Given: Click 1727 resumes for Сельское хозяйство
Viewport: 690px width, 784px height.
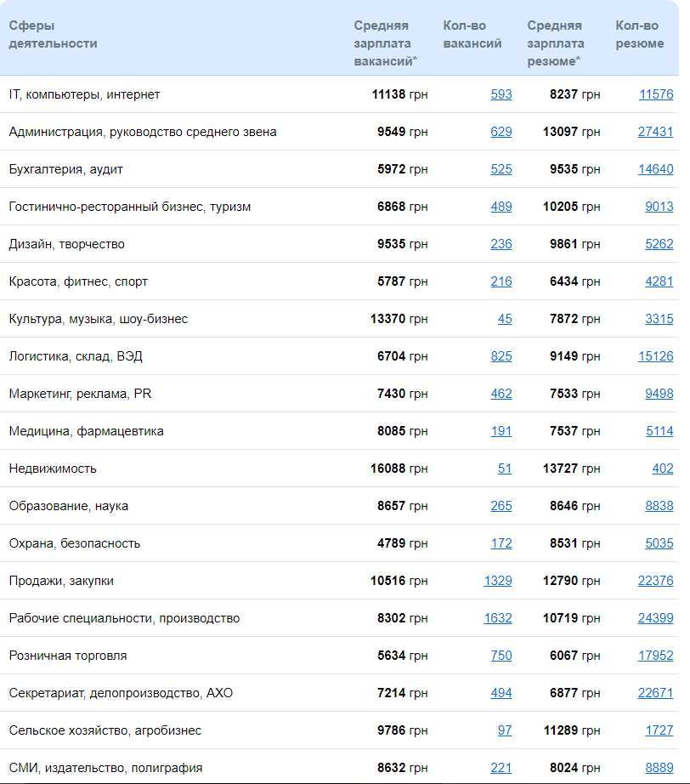Looking at the screenshot, I should [659, 730].
